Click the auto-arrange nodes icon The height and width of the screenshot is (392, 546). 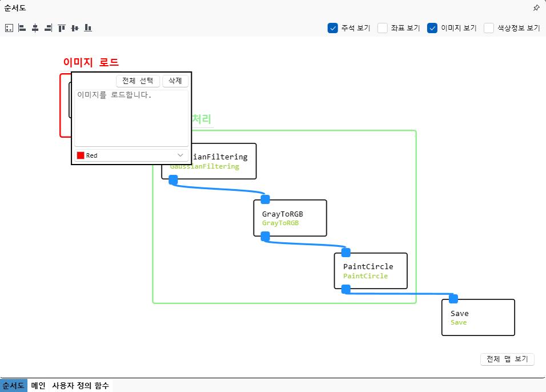(x=9, y=28)
